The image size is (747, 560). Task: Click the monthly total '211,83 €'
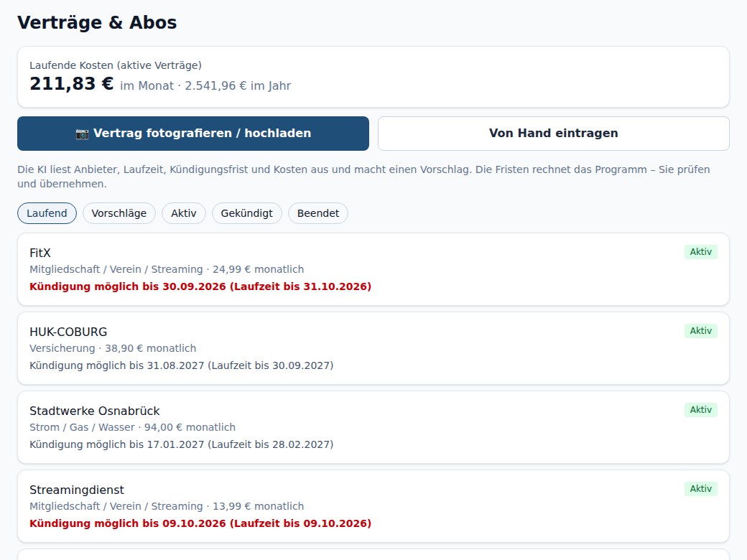pos(71,84)
